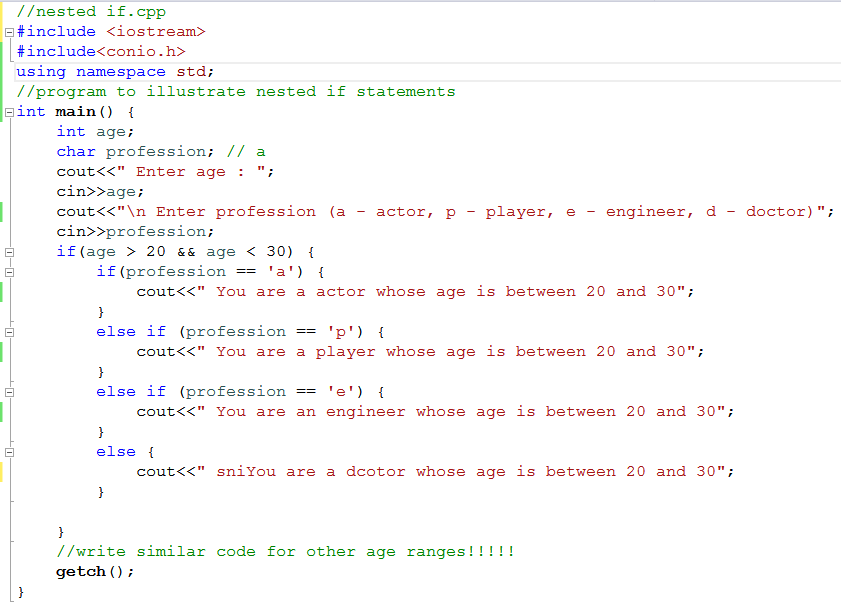The height and width of the screenshot is (606, 841).
Task: Collapse the #include directives region
Action: 8,31
